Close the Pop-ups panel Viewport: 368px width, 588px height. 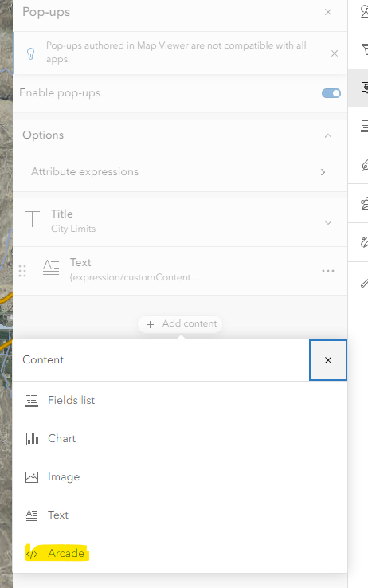coord(328,12)
